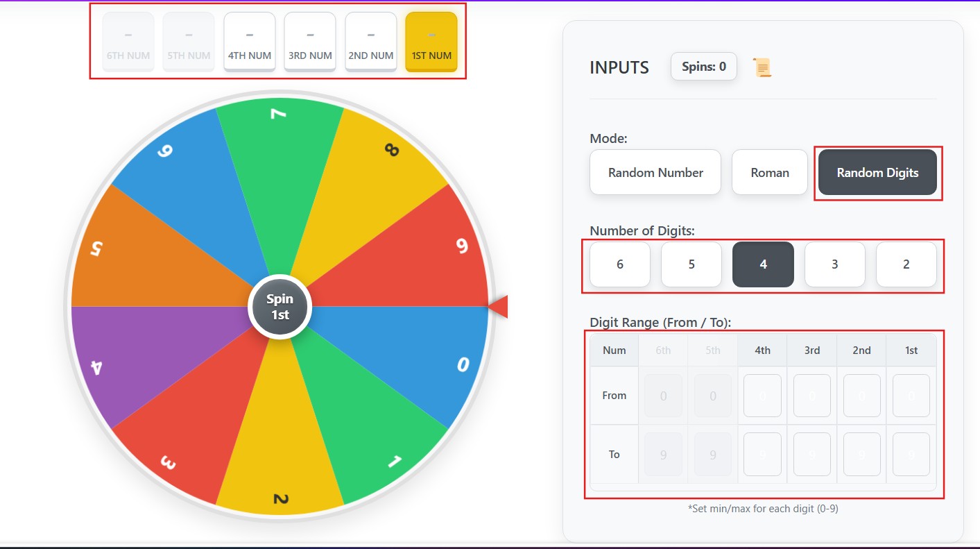Screen dimensions: 980x549
Task: Set number of digits to 5
Action: [691, 264]
